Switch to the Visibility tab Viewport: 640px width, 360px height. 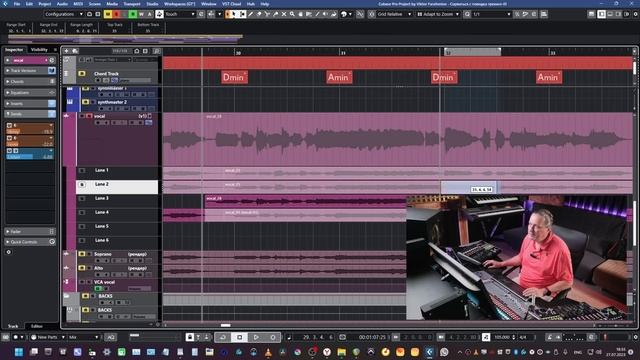point(39,50)
